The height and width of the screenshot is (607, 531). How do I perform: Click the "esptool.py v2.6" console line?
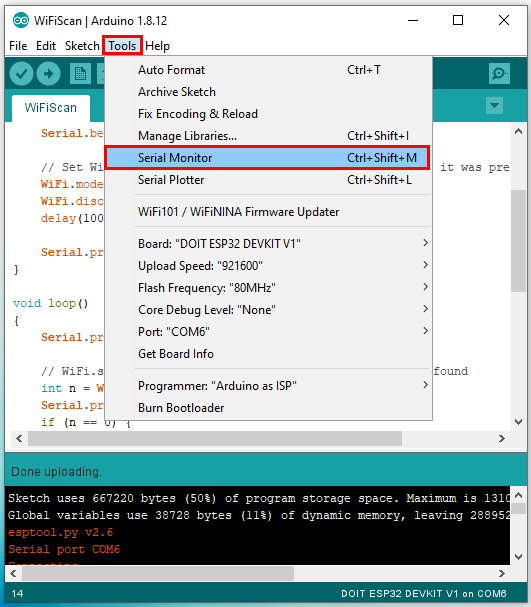tap(60, 532)
